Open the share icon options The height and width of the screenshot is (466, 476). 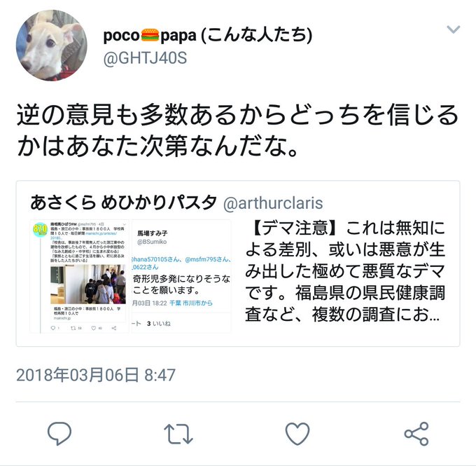(416, 434)
